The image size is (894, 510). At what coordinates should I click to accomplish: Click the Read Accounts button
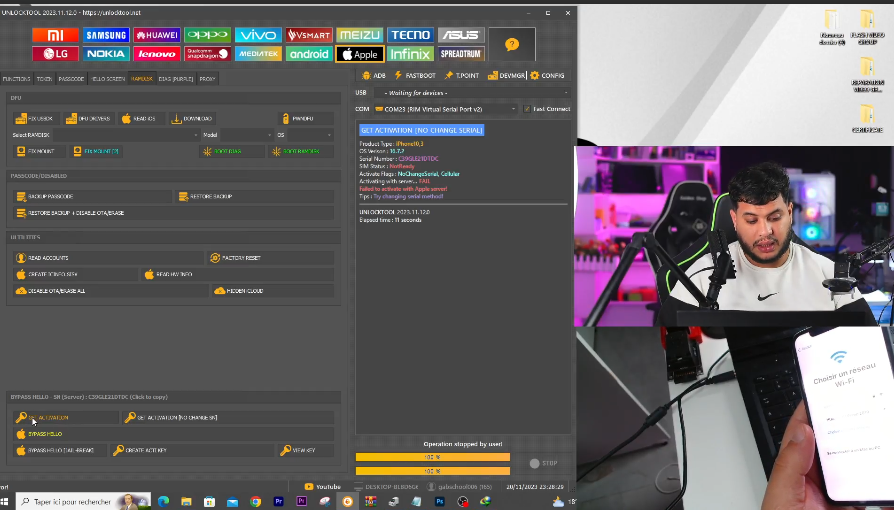coord(108,258)
